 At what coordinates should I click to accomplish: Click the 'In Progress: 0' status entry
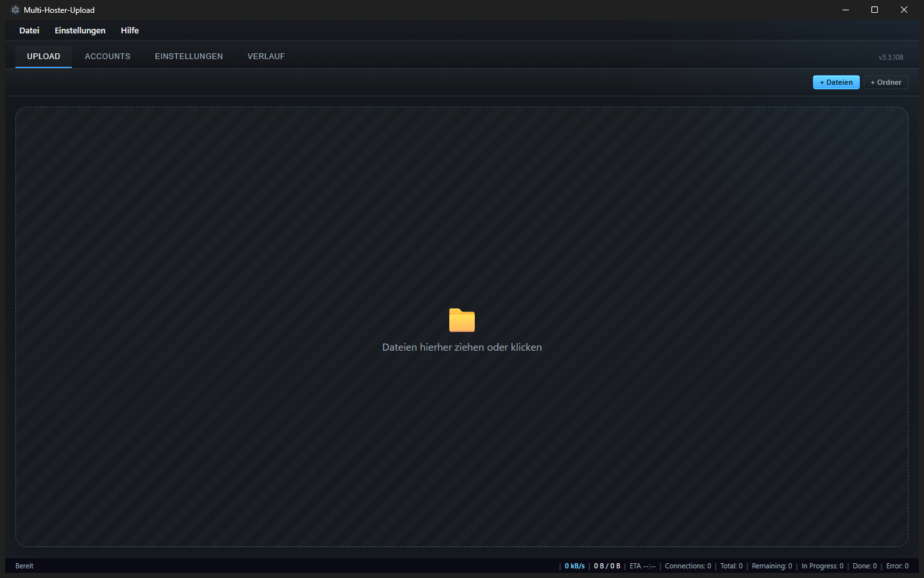point(823,566)
